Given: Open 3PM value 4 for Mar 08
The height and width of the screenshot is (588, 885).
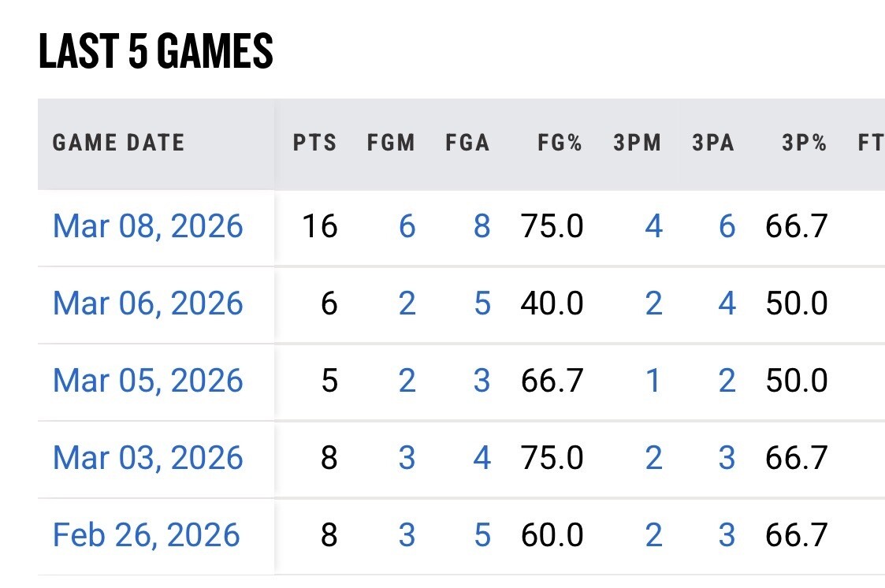Looking at the screenshot, I should [653, 227].
